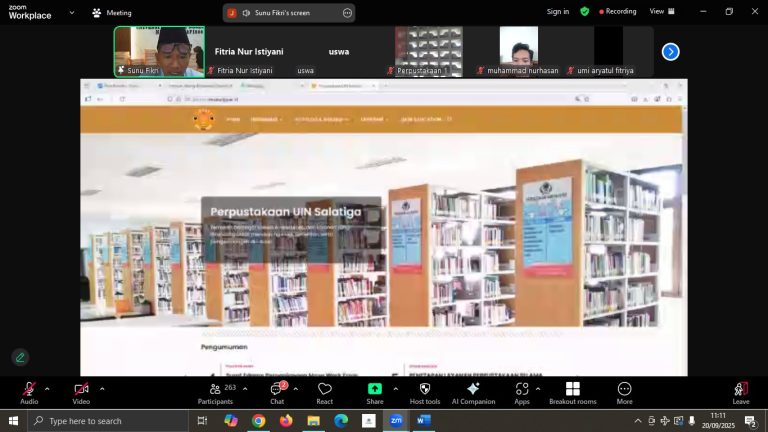Click the tray microphone icon

692,421
